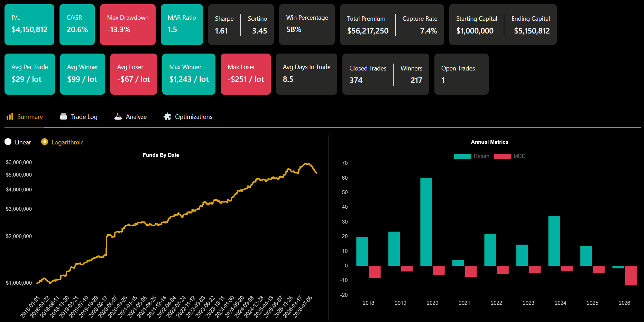Viewport: 644px width, 322px height.
Task: Click the 2022 Return bar in Annual Metrics
Action: pos(490,250)
